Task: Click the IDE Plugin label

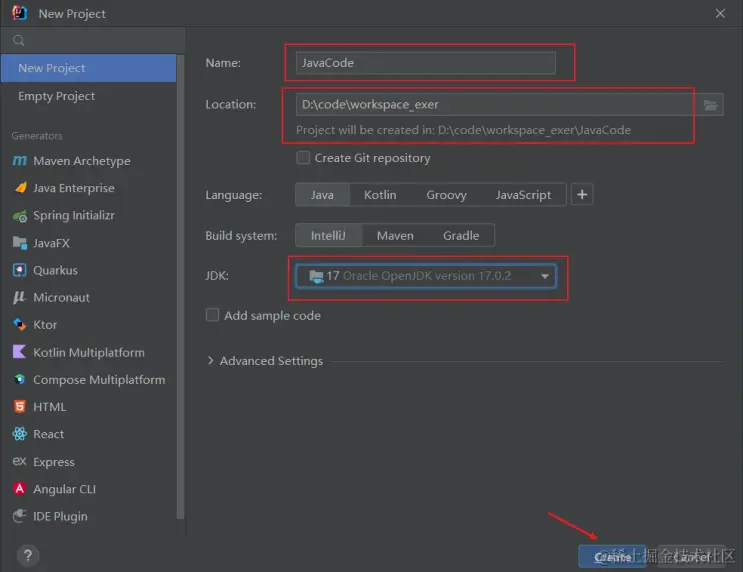Action: [x=60, y=517]
